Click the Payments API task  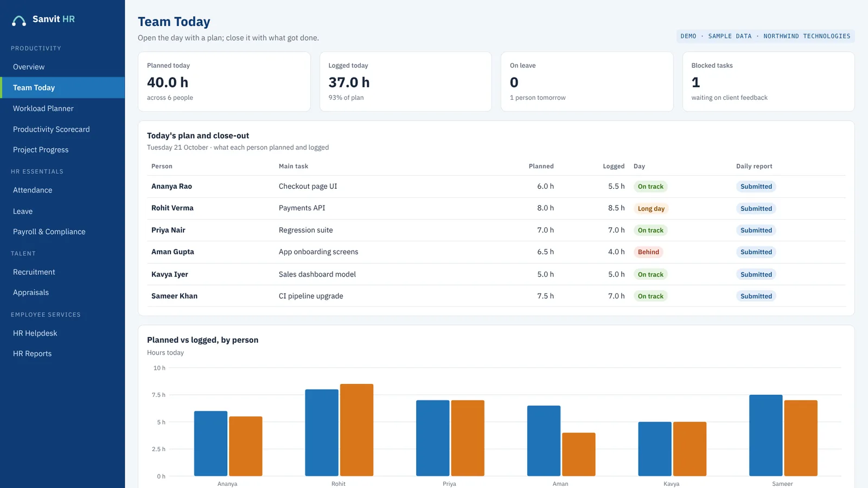(302, 208)
